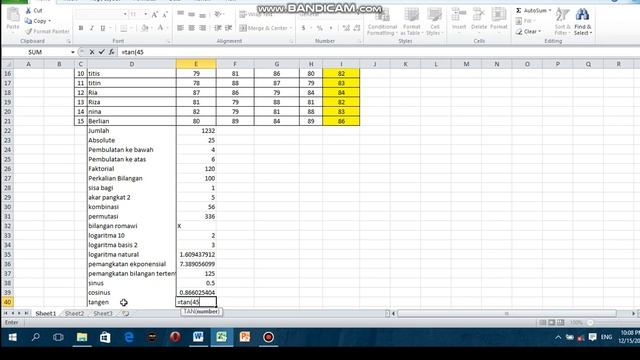The height and width of the screenshot is (360, 640).
Task: Open Microsoft Edge from the taskbar
Action: [x=129, y=337]
